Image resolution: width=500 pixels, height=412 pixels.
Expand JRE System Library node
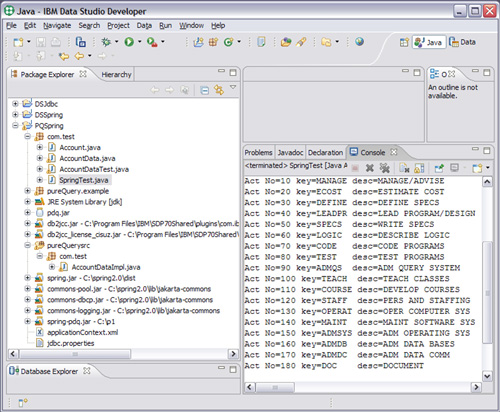(27, 202)
